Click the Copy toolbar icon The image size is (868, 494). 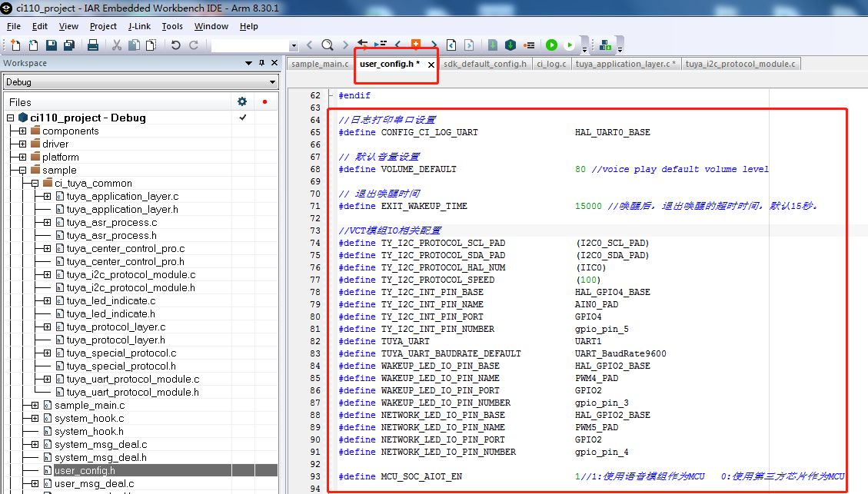tap(134, 45)
